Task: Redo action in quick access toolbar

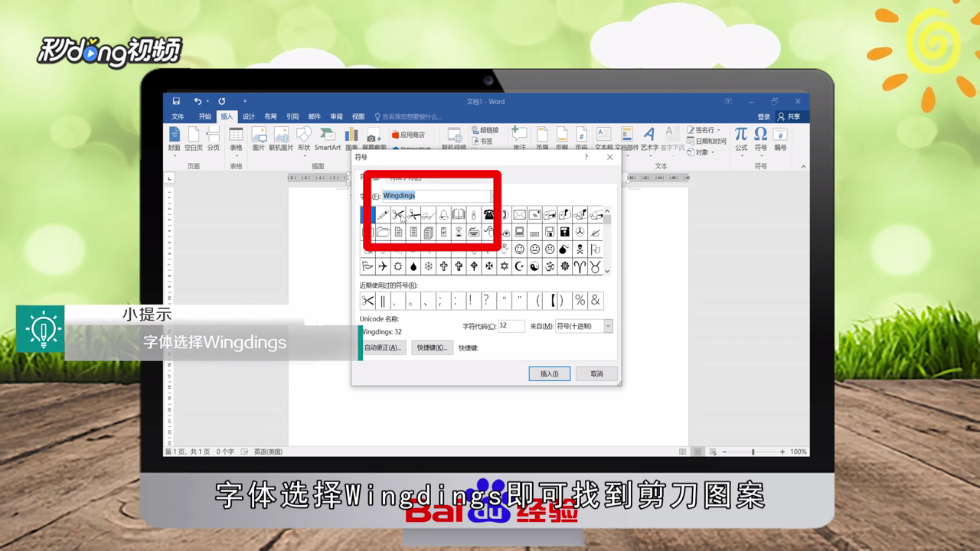Action: [221, 101]
